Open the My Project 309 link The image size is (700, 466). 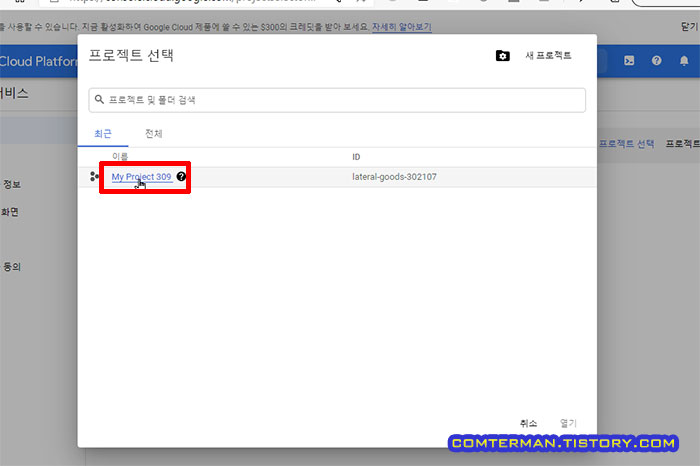[x=141, y=177]
